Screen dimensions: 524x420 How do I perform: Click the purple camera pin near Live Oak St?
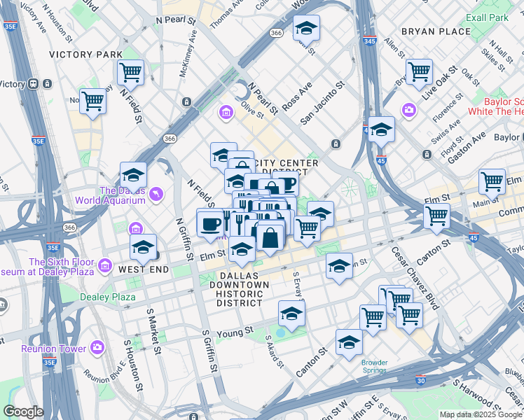point(409,111)
